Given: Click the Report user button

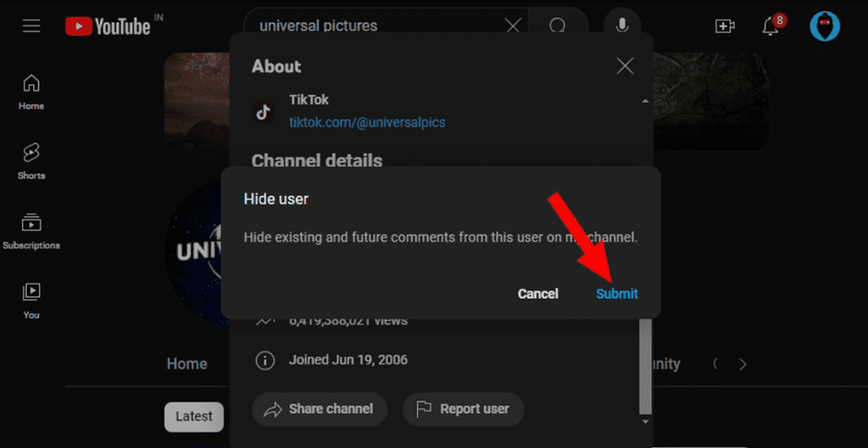Looking at the screenshot, I should point(463,409).
